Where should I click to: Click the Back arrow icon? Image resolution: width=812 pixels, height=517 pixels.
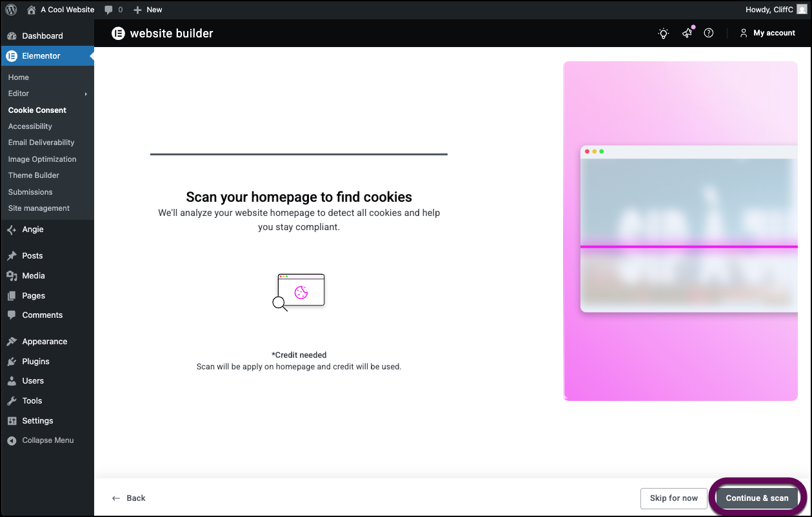click(x=116, y=498)
